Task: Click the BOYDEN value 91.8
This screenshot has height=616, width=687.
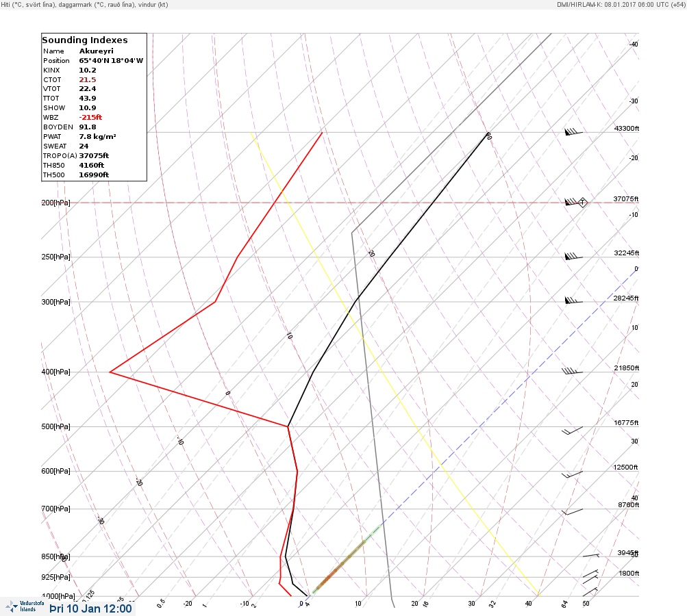Action: (88, 127)
